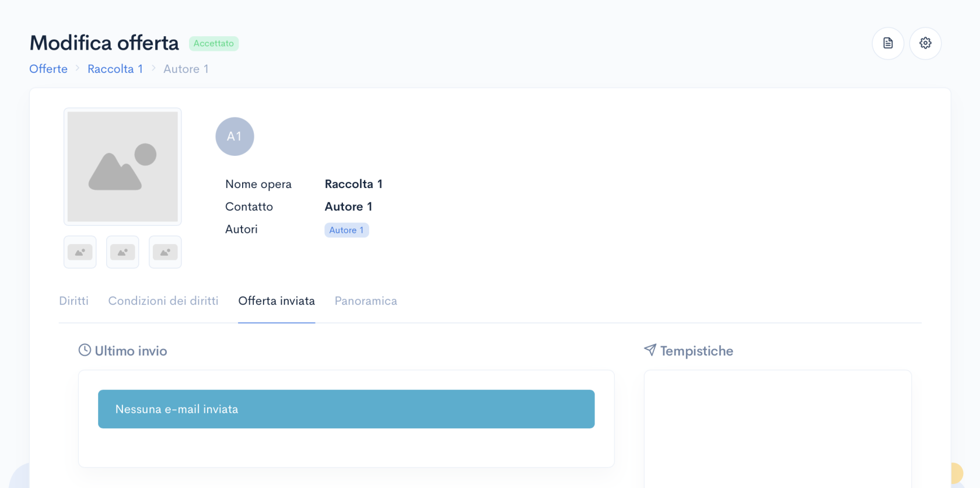Screen dimensions: 980x488
Task: Go to Offerte breadcrumb link
Action: (48, 69)
